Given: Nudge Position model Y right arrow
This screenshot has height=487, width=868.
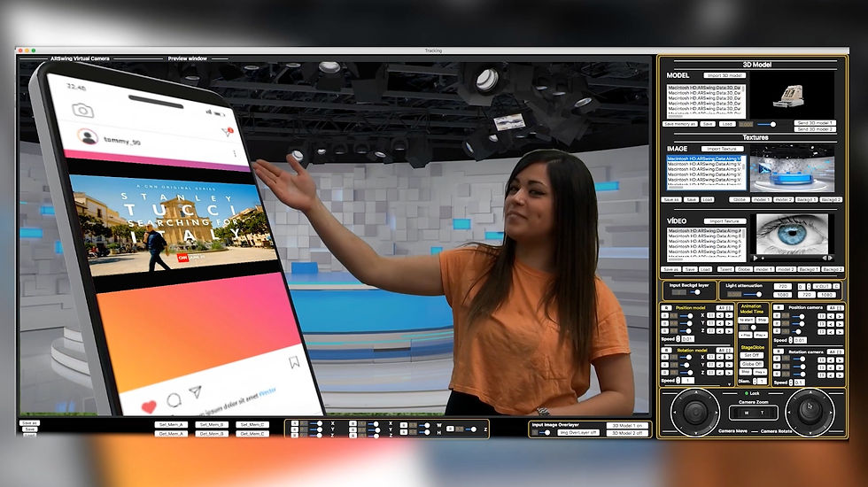Looking at the screenshot, I should [x=729, y=323].
